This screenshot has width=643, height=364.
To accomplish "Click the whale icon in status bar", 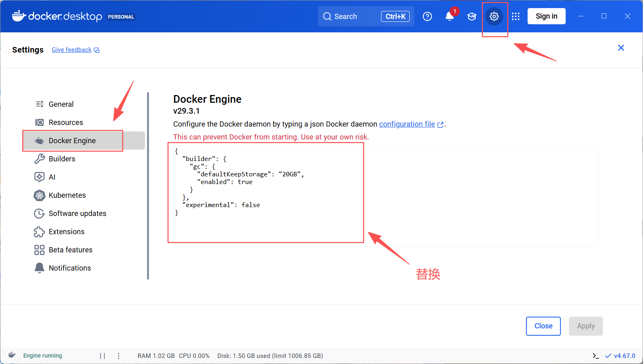I will (12, 355).
